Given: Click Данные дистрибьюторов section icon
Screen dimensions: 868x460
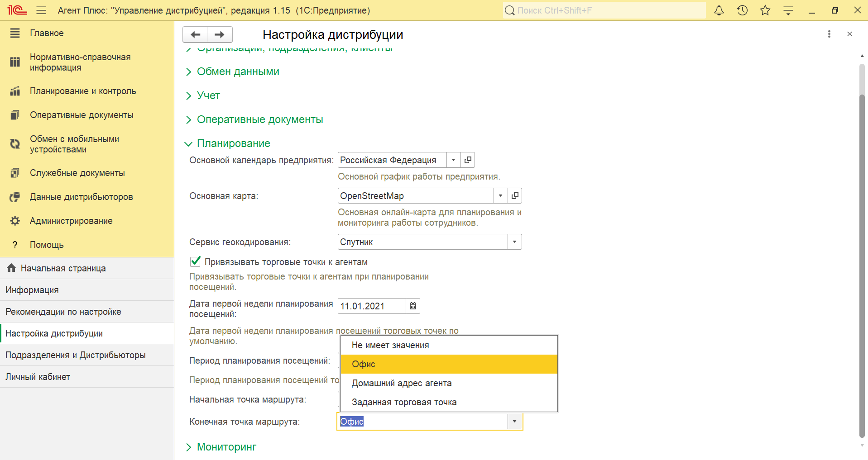Looking at the screenshot, I should 15,197.
